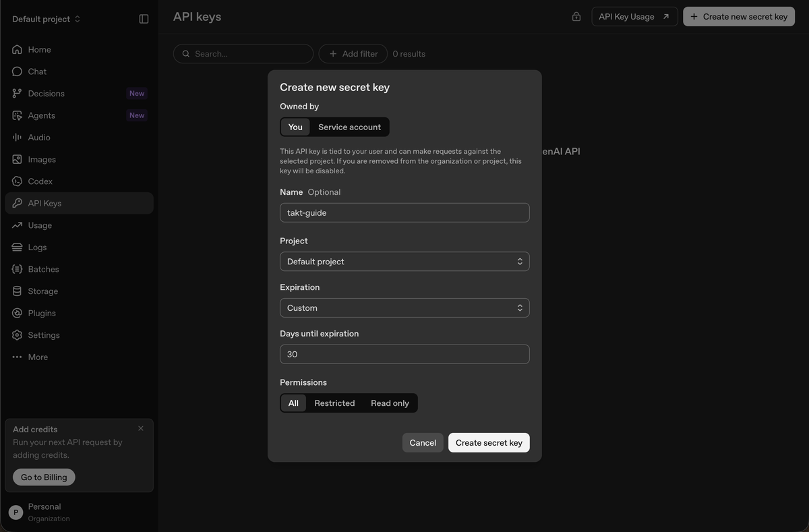Click the Storage database icon
Viewport: 809px width, 532px height.
[17, 291]
